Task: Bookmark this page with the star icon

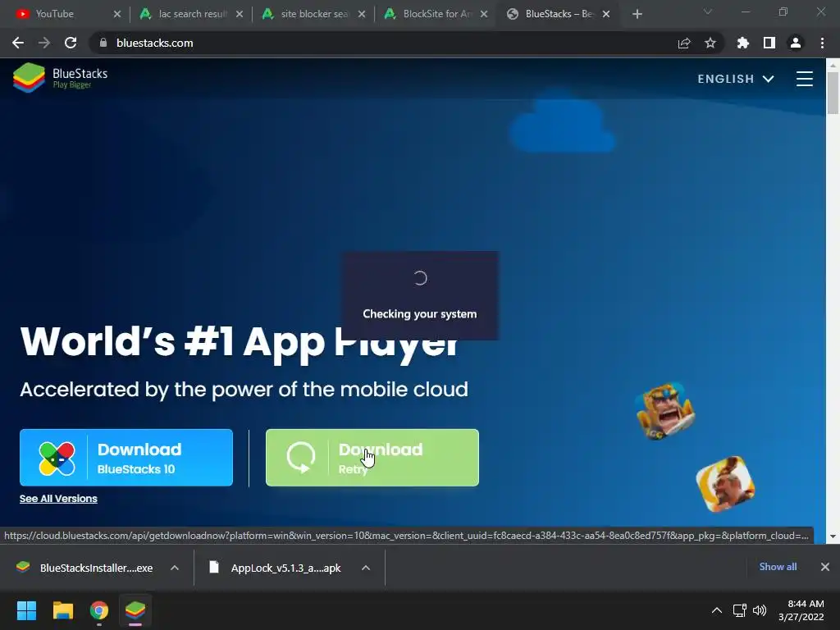Action: [x=710, y=43]
